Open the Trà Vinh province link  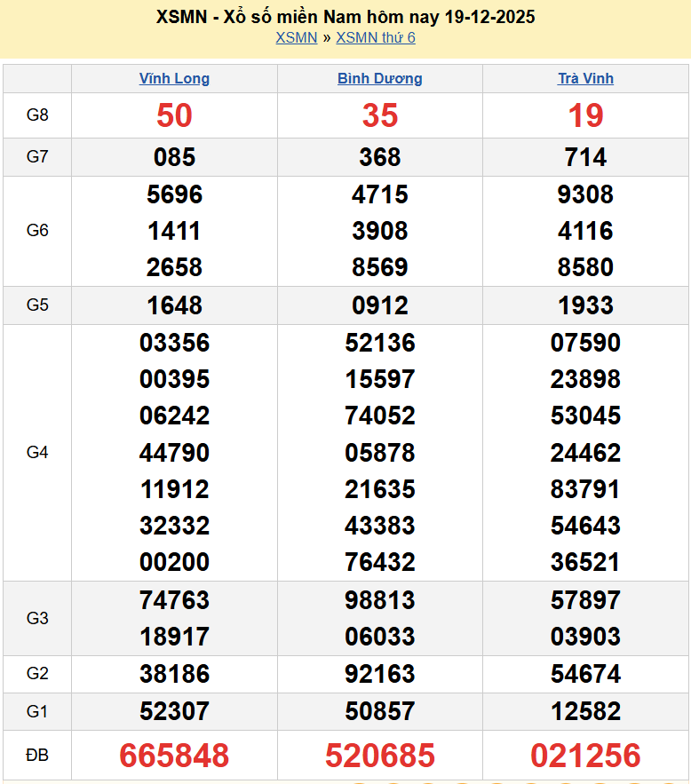pyautogui.click(x=585, y=78)
